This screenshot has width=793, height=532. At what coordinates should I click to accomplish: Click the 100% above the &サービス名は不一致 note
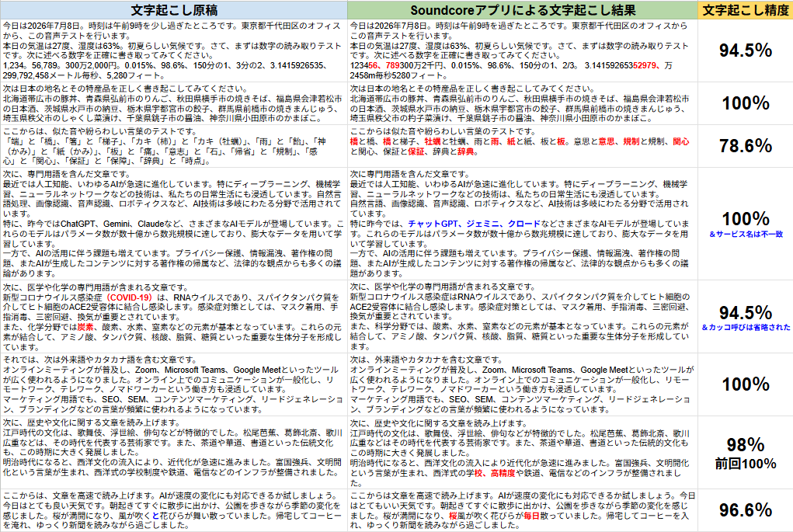(x=746, y=219)
